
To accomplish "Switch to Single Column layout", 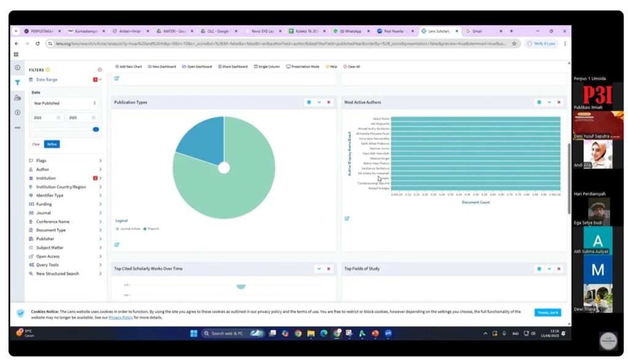I will [x=267, y=66].
